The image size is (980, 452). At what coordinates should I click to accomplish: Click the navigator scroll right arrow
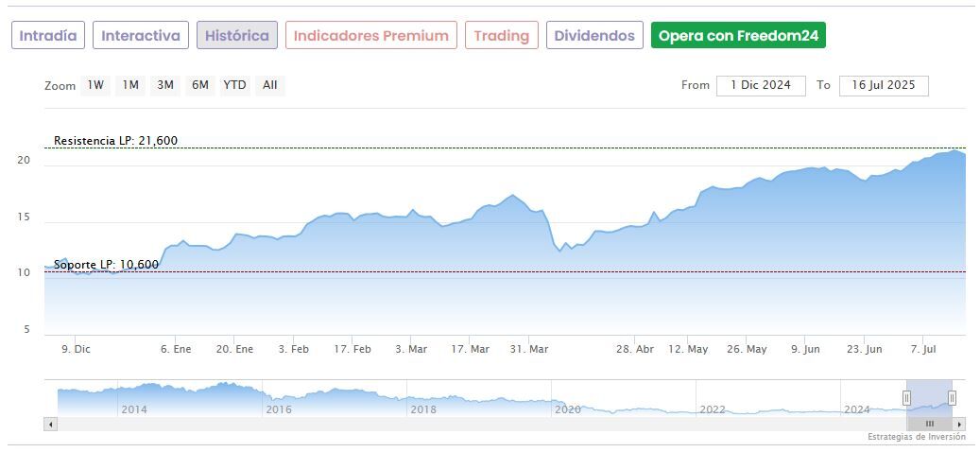[x=960, y=424]
